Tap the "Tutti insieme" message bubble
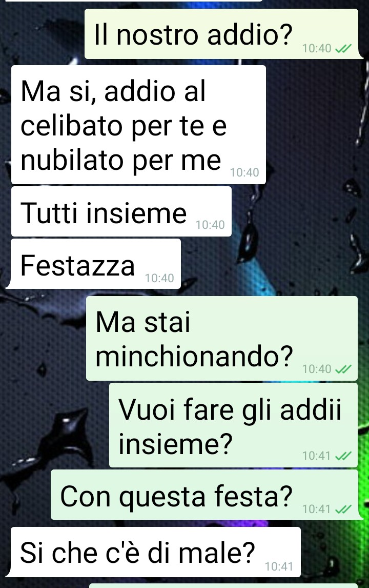Image resolution: width=369 pixels, height=588 pixels. (121, 211)
